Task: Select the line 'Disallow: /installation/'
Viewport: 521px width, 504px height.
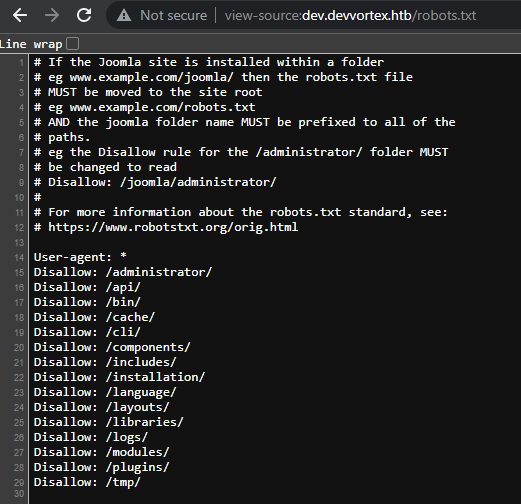Action: pyautogui.click(x=119, y=377)
